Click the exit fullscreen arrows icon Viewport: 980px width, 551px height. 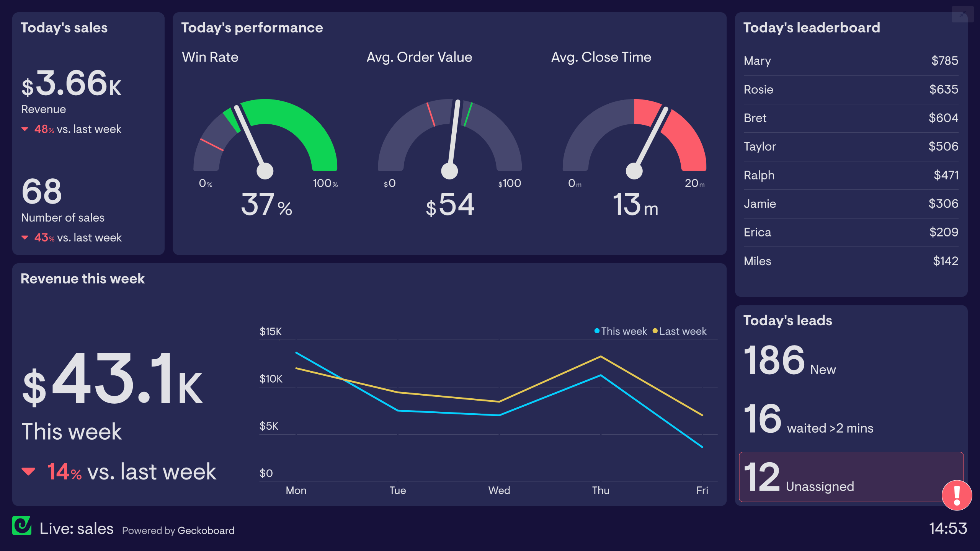point(964,14)
